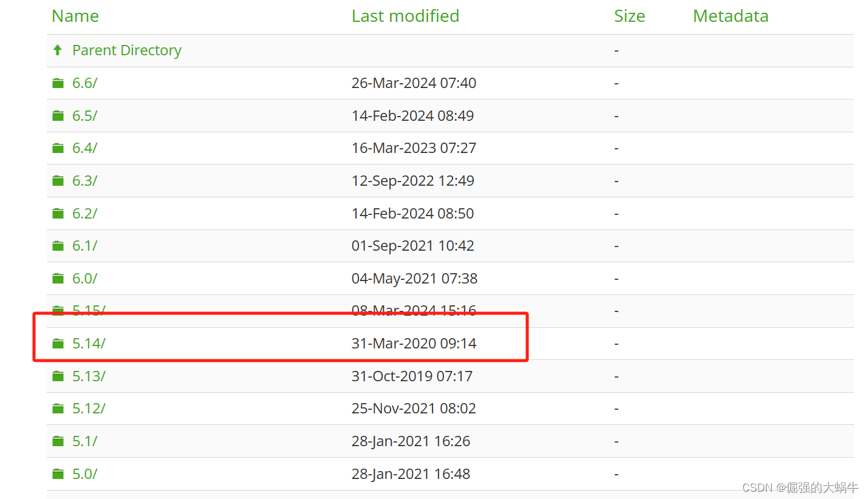Image resolution: width=868 pixels, height=499 pixels.
Task: Click the folder icon beside 5.14/
Action: click(x=58, y=344)
